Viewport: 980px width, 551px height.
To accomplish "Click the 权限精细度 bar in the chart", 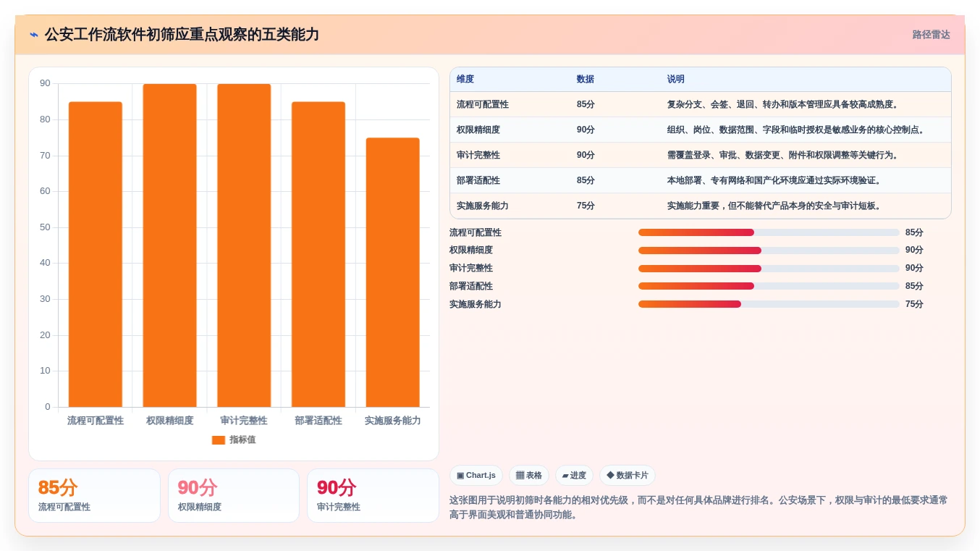I will (169, 245).
